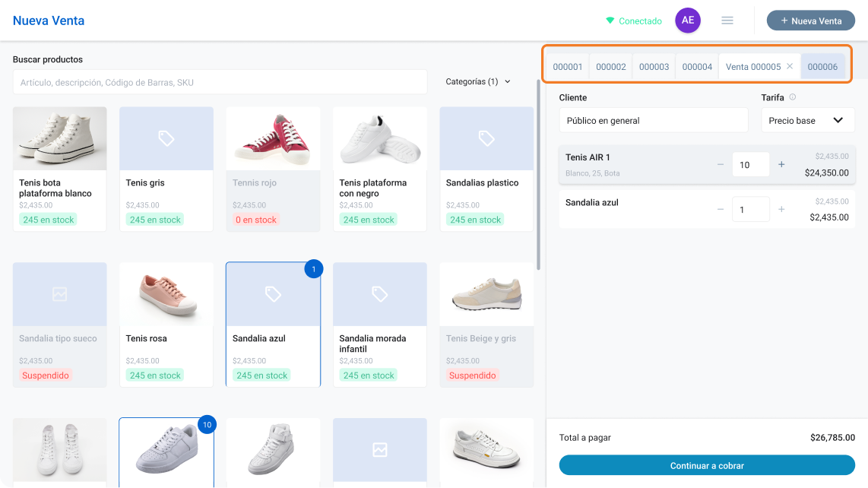868x488 pixels.
Task: Select the Tenis rosa product image
Action: pos(166,294)
